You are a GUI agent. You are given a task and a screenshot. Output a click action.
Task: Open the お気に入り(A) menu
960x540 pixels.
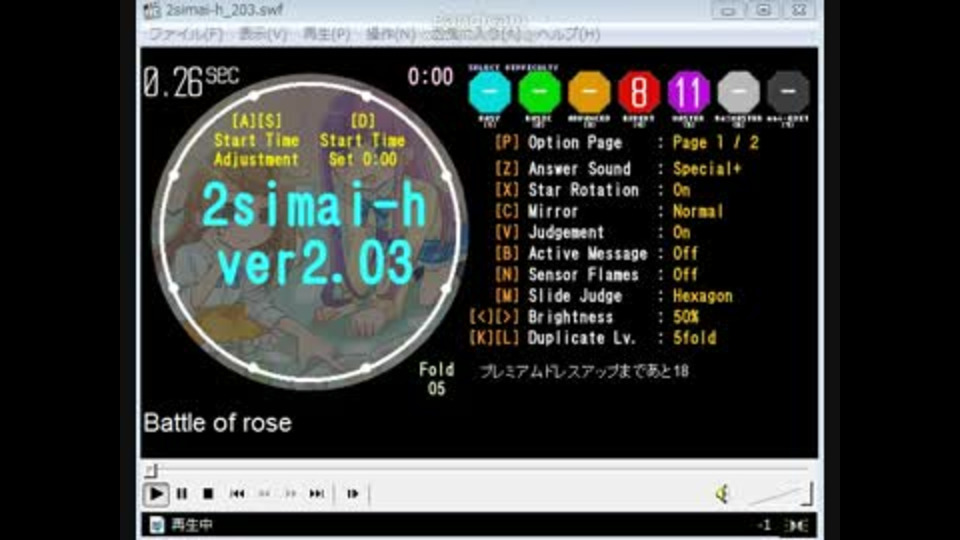coord(479,34)
